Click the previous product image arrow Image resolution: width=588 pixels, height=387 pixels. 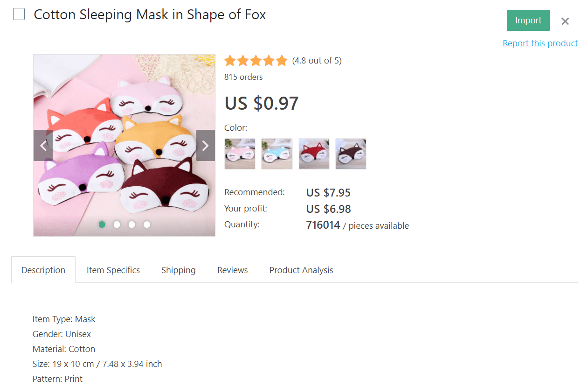click(43, 145)
